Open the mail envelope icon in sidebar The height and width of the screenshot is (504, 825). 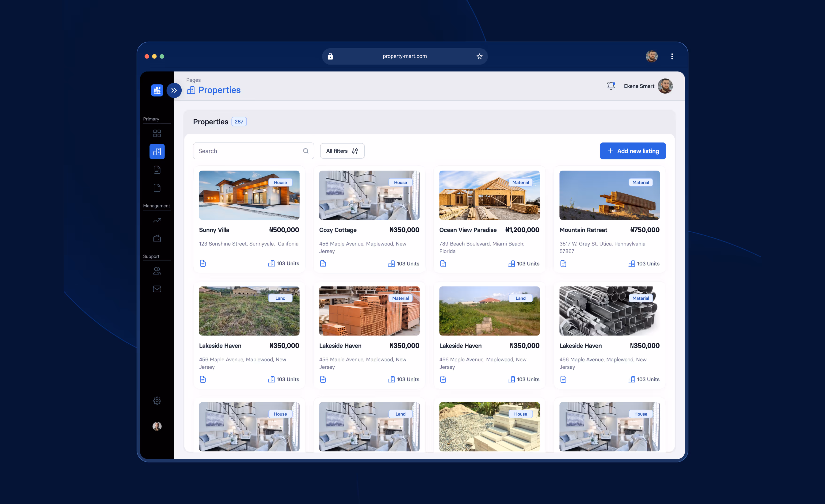coord(157,289)
